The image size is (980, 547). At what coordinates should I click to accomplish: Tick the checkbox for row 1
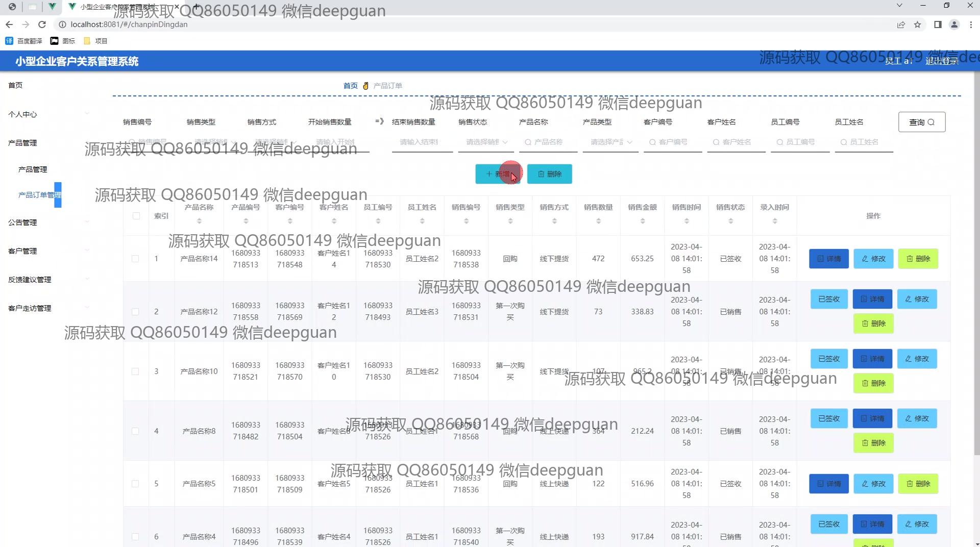135,259
